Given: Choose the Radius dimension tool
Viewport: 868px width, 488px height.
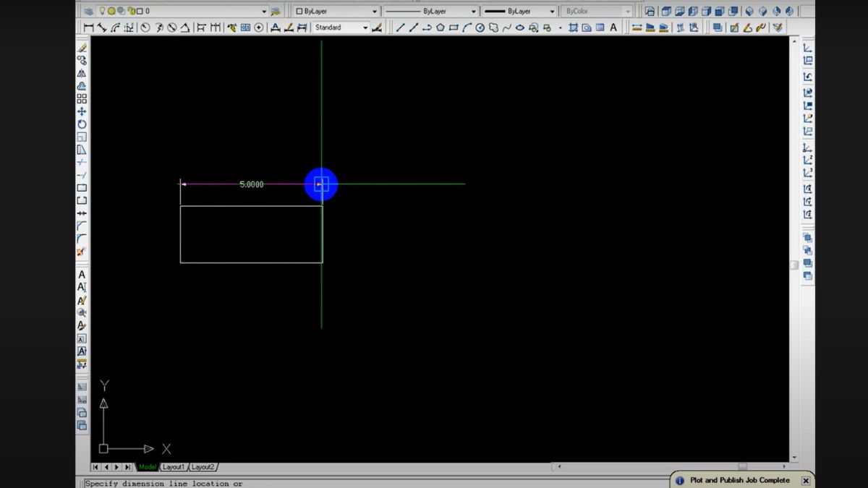Looking at the screenshot, I should 145,27.
